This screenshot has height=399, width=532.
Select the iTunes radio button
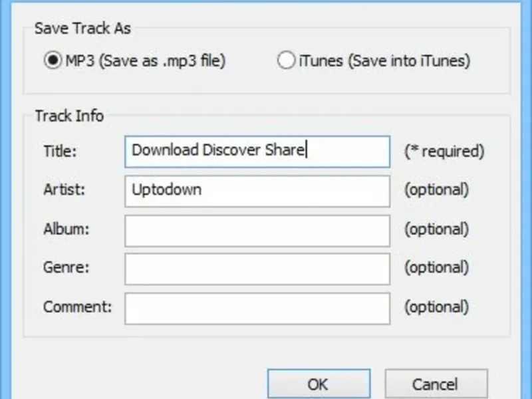286,61
